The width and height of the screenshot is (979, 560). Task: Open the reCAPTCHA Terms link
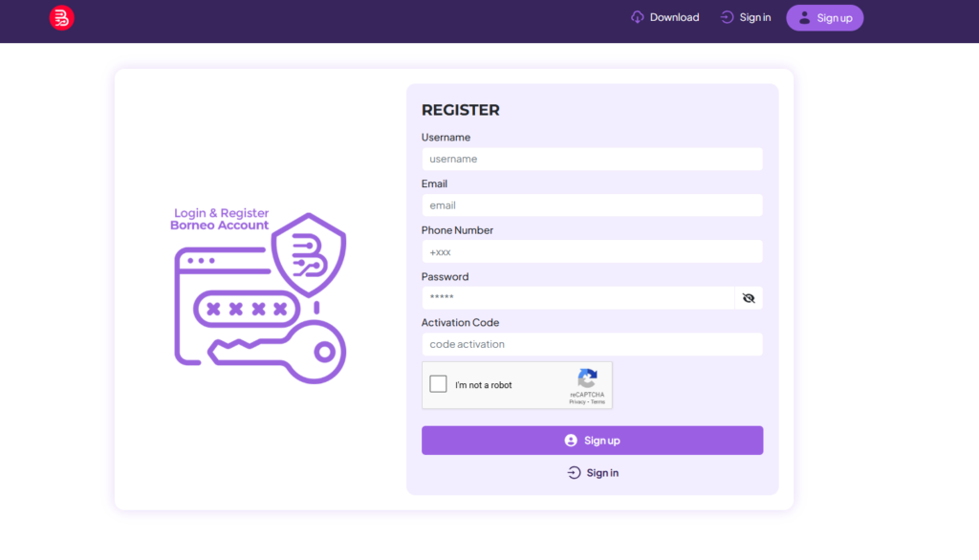click(x=598, y=402)
